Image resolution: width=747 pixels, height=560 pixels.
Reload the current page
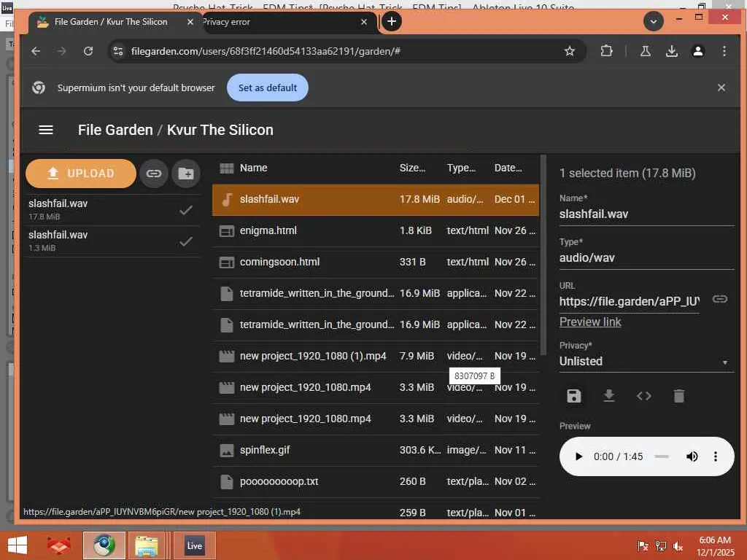[88, 51]
